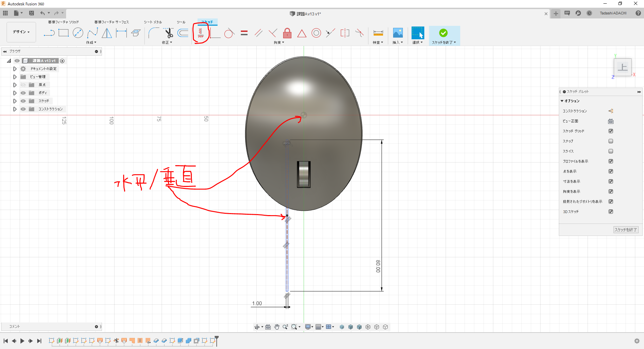Apply the Symmetry constraint
Image resolution: width=644 pixels, height=349 pixels.
coord(345,33)
